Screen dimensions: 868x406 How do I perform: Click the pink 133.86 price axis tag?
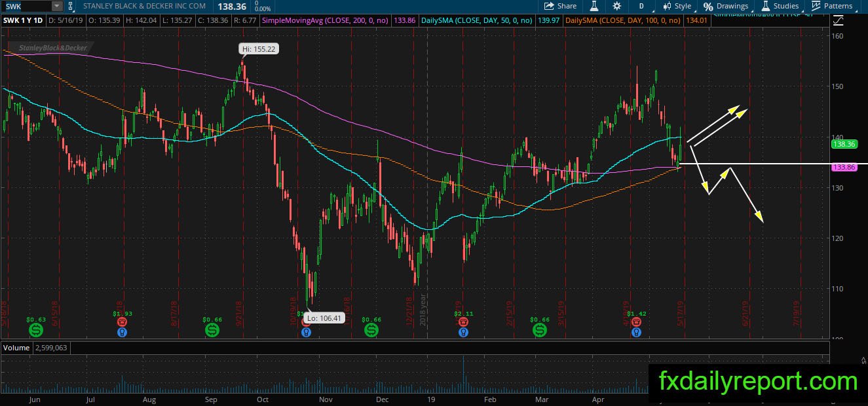pos(844,168)
